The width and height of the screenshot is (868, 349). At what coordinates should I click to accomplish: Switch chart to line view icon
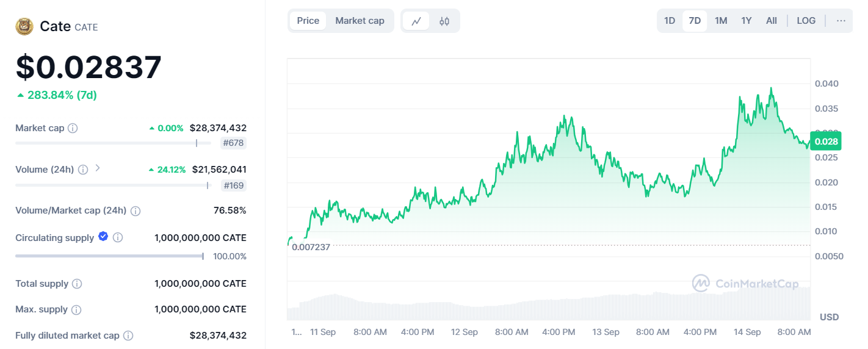416,21
